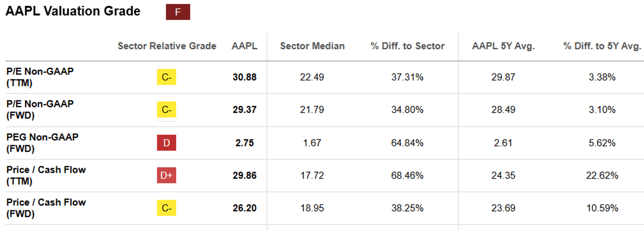This screenshot has height=230, width=644.
Task: Click the overall F valuation grade badge
Action: 178,12
